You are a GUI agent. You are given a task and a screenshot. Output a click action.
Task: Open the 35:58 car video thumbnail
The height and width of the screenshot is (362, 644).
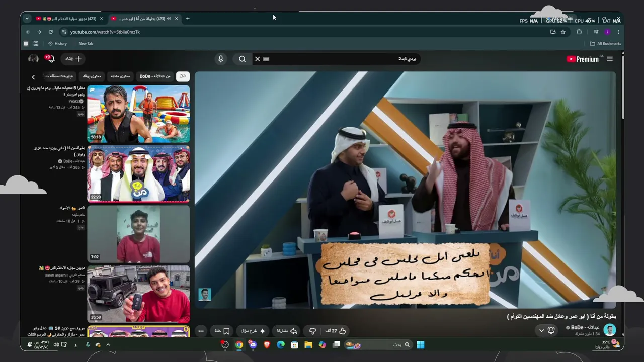pos(138,294)
